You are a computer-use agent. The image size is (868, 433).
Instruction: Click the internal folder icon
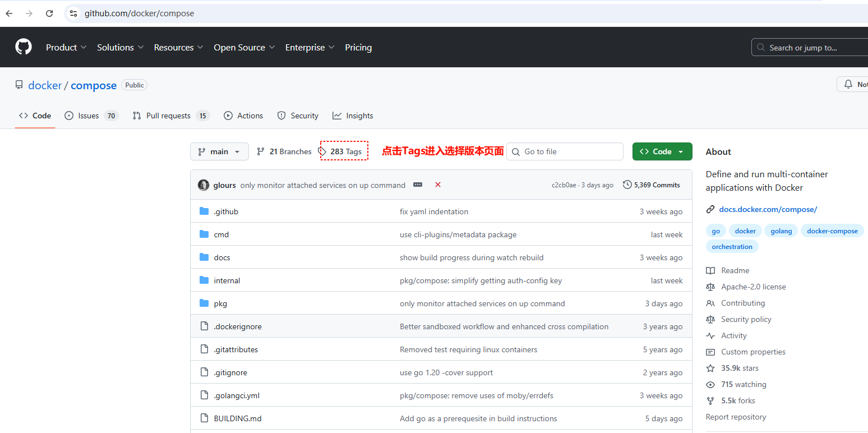(204, 280)
